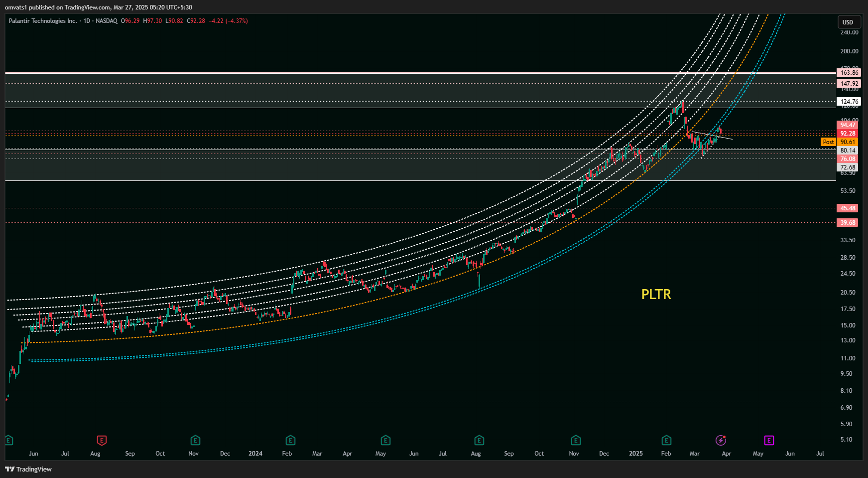Click the 39.68 price label
868x478 pixels.
[x=848, y=223]
